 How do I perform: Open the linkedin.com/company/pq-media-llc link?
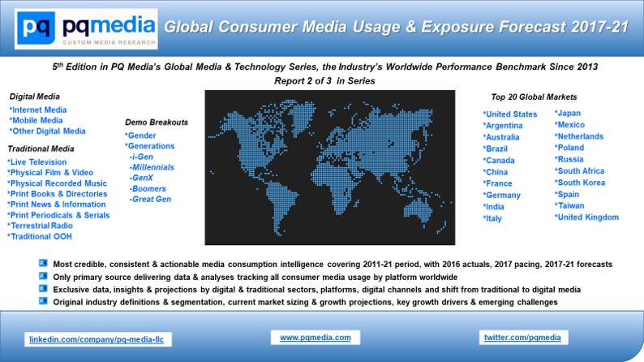(x=97, y=339)
